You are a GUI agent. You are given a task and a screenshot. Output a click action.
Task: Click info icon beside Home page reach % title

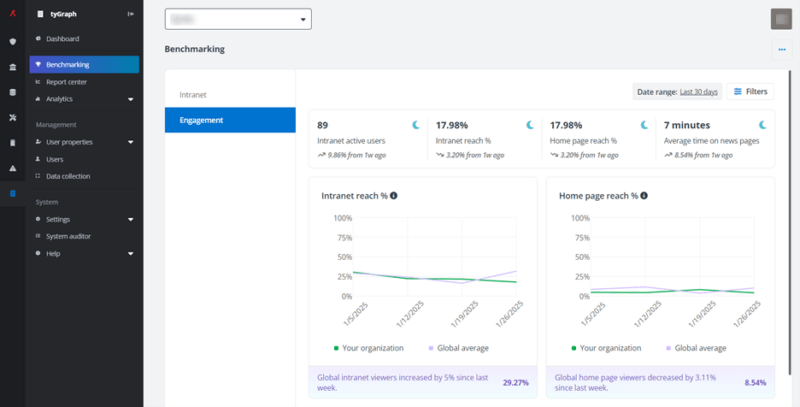(643, 195)
